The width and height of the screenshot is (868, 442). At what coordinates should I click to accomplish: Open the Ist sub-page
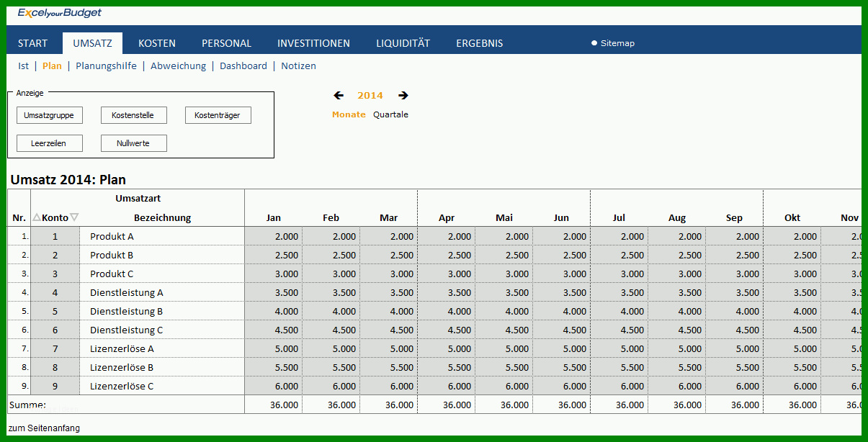click(x=24, y=66)
